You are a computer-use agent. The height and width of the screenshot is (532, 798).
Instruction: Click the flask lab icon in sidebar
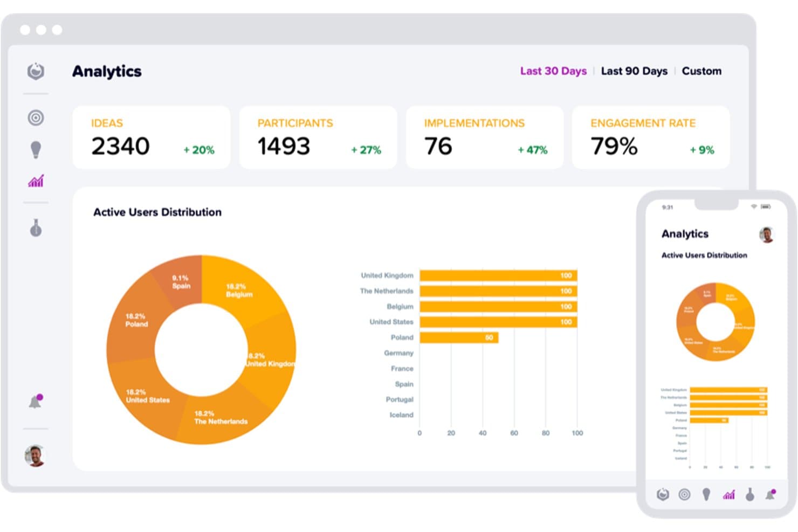tap(36, 228)
